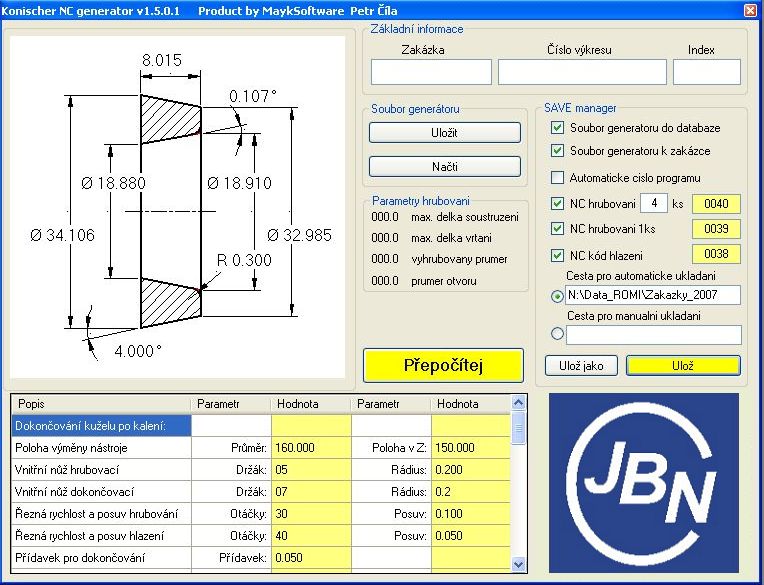764x585 pixels.
Task: Click the yellow Přepočítej button
Action: pyautogui.click(x=443, y=365)
